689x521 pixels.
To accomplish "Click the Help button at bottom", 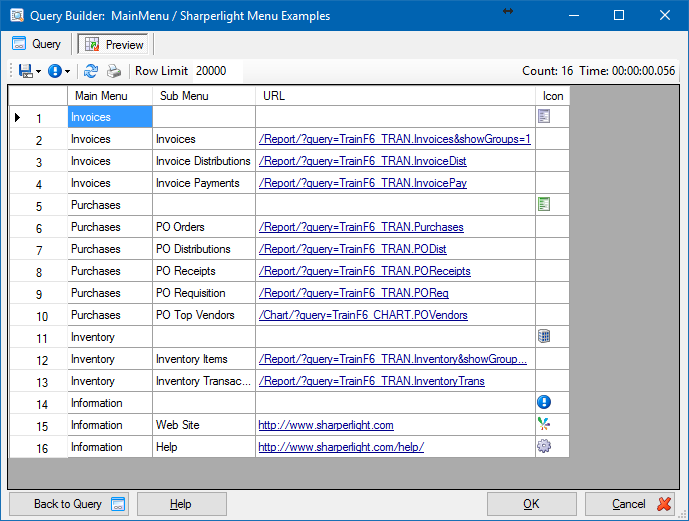I will 181,504.
